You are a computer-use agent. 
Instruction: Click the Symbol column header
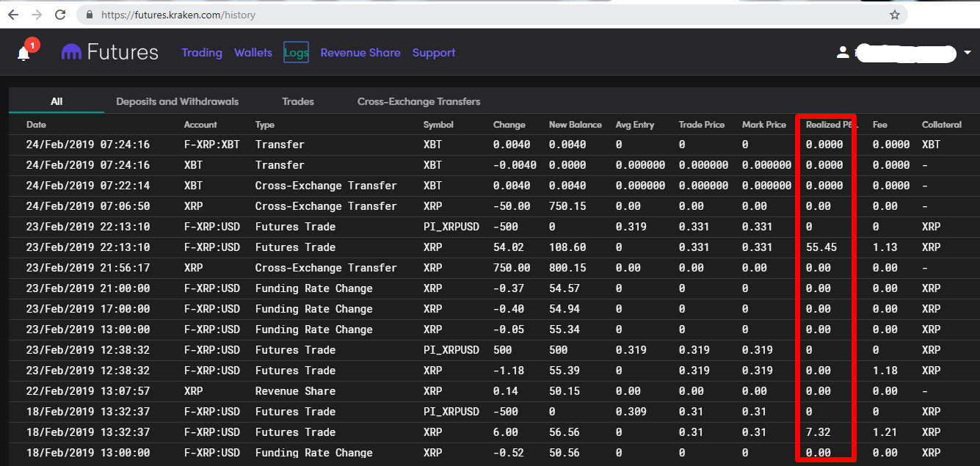(x=438, y=125)
